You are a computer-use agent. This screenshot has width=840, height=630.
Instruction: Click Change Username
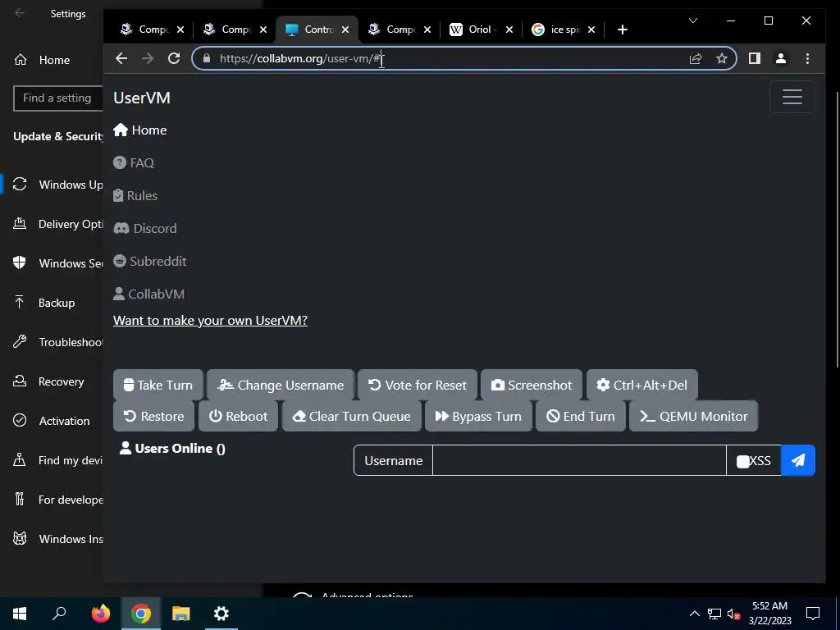point(281,385)
